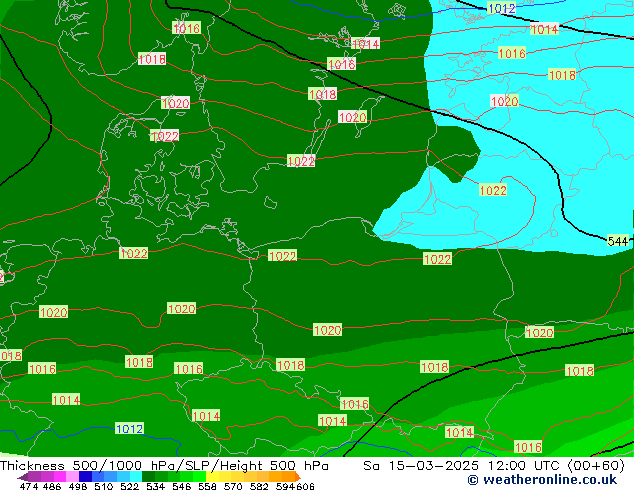Click the legend value 594

tap(285, 486)
